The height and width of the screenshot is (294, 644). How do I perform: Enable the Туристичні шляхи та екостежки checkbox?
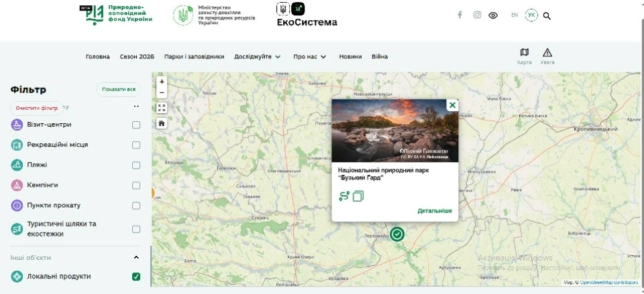(136, 229)
